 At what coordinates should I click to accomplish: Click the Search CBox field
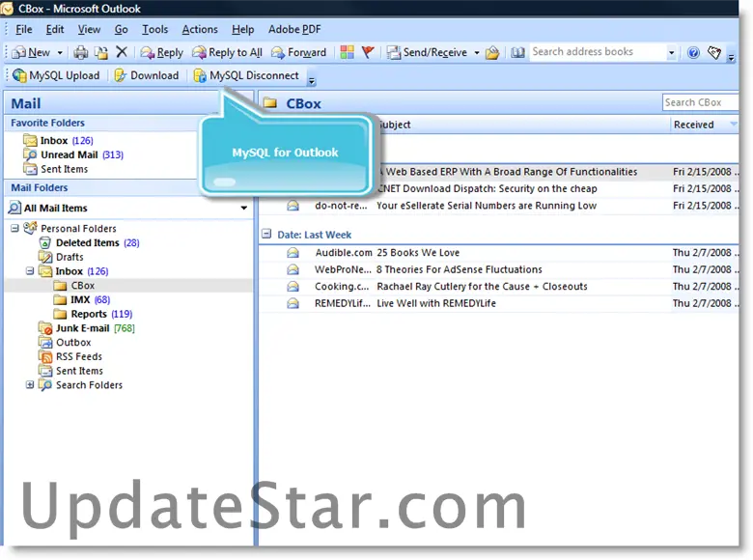pyautogui.click(x=700, y=102)
